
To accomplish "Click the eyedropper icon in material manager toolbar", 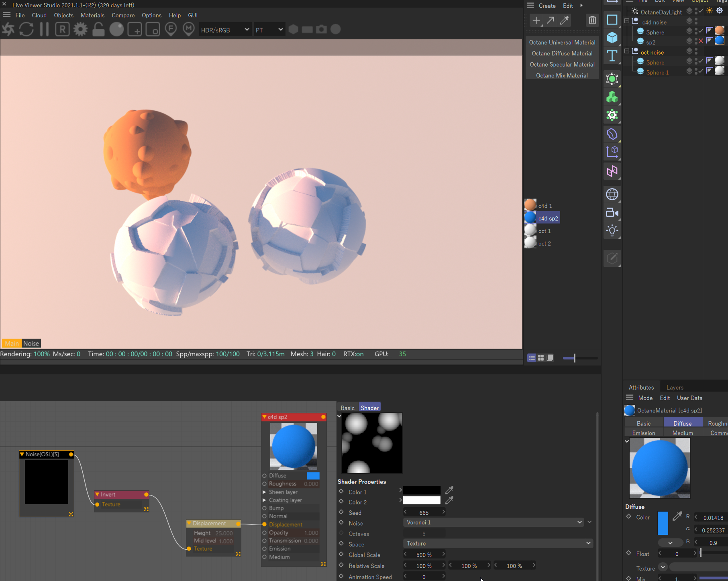I will (x=564, y=20).
